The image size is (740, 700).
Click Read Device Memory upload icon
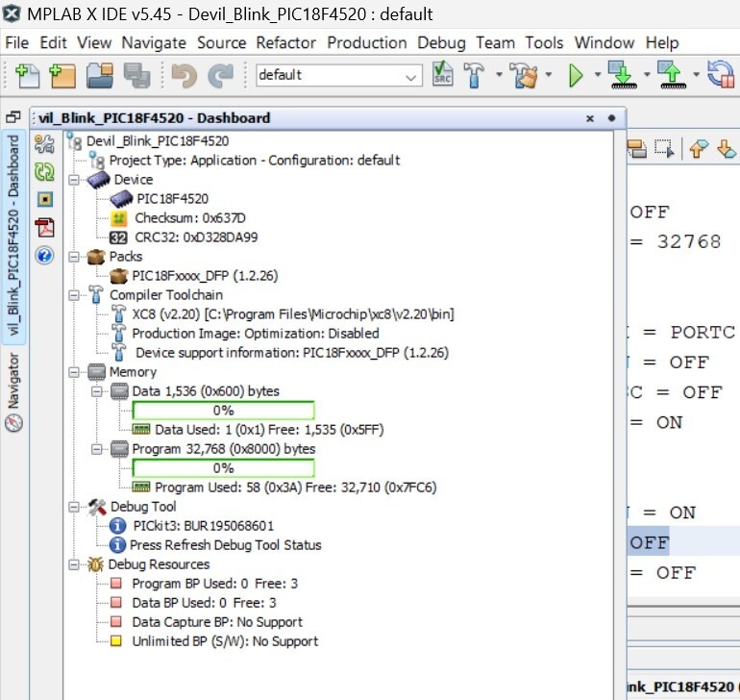coord(672,75)
